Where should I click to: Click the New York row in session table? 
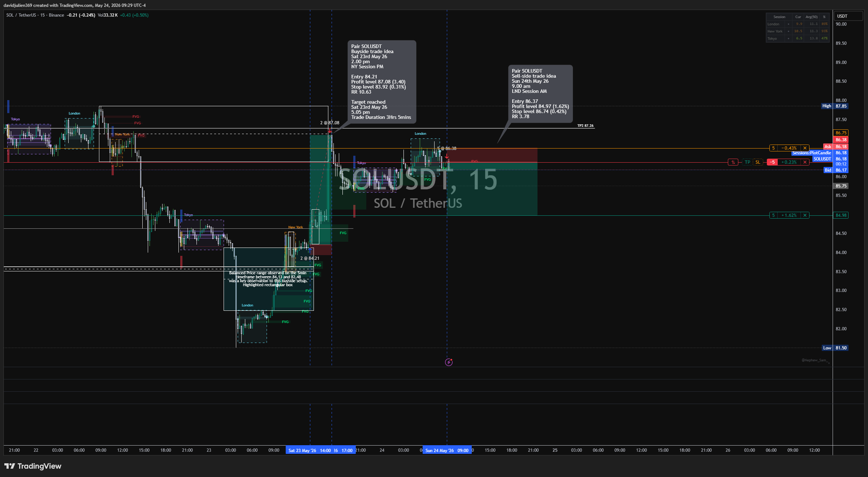click(x=797, y=31)
